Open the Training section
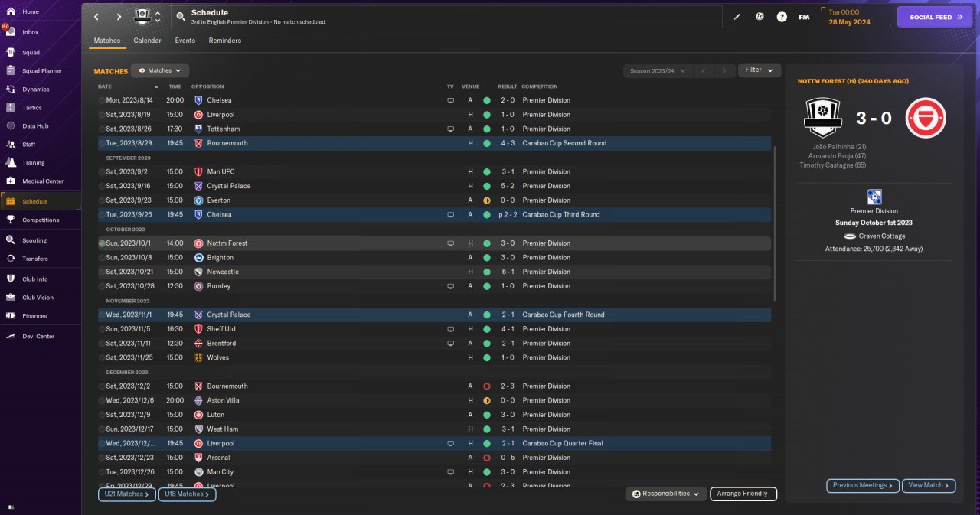980x515 pixels. pyautogui.click(x=33, y=163)
